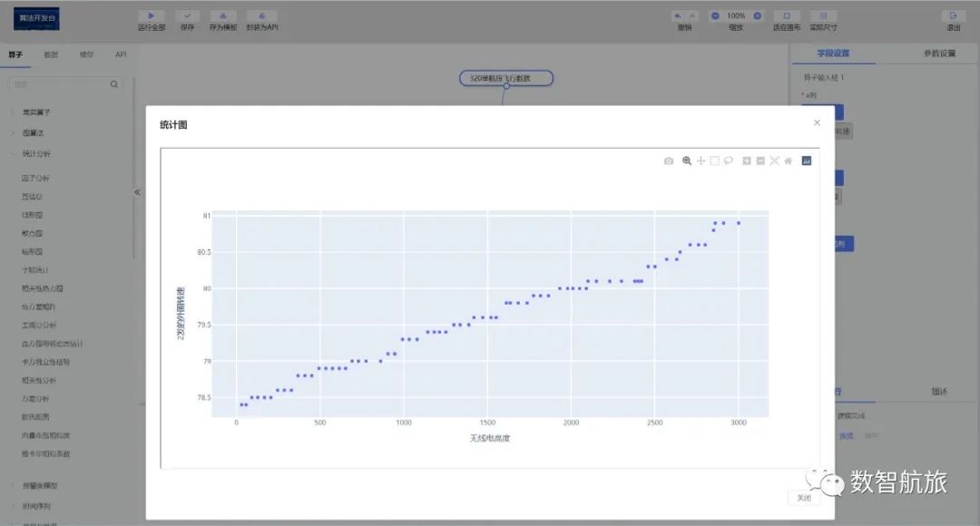
Task: Click the redo arrow in the top toolbar
Action: click(x=691, y=15)
